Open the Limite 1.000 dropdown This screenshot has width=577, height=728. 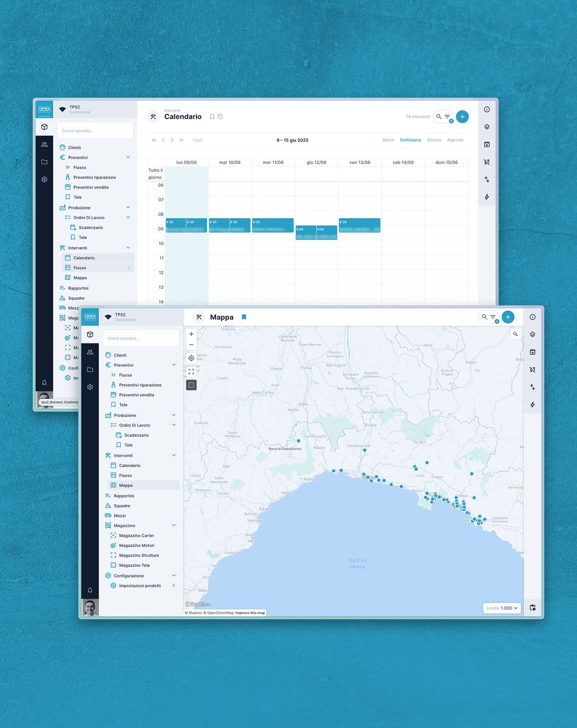pyautogui.click(x=502, y=608)
